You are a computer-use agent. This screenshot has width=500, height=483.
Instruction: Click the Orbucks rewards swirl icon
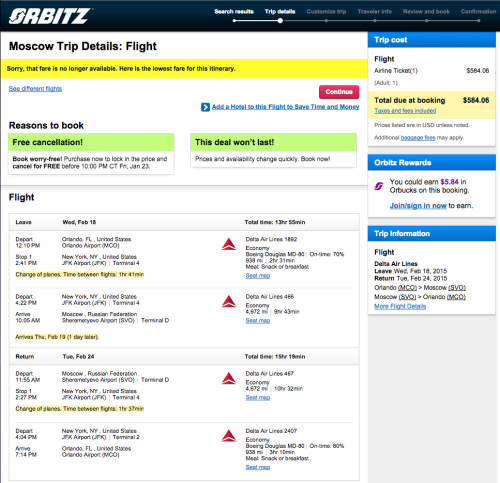coord(379,186)
